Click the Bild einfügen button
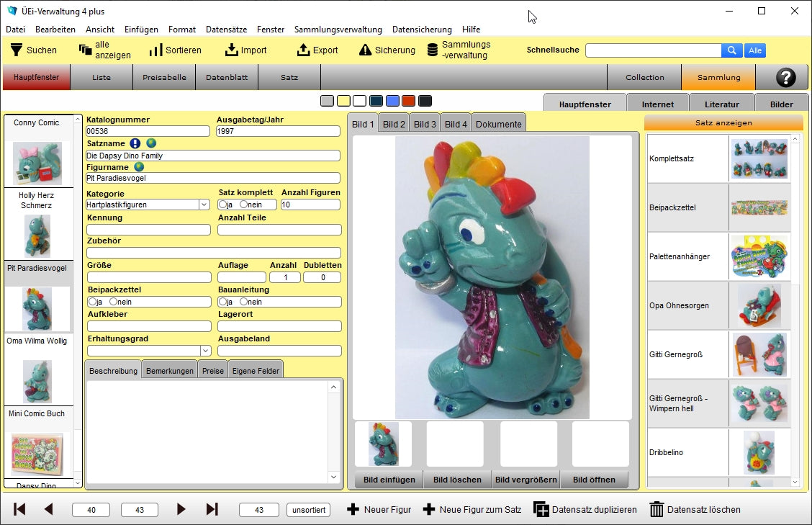This screenshot has height=525, width=812. coord(389,480)
